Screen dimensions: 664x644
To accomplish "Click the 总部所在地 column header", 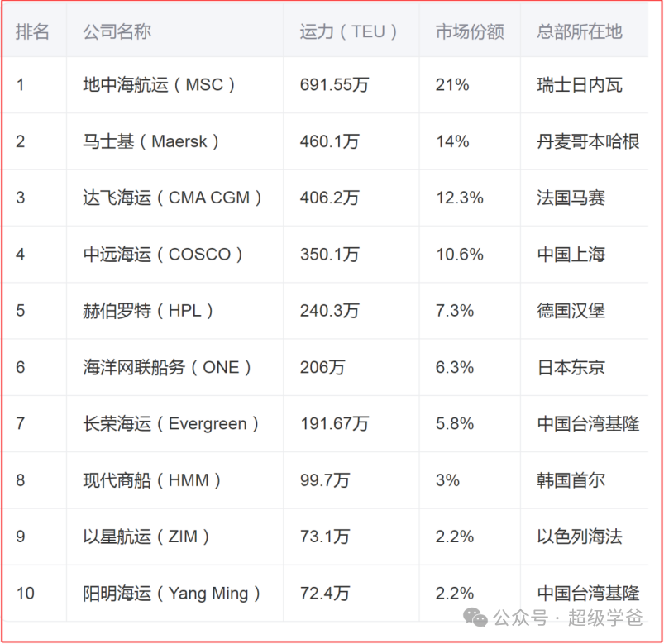I will point(579,31).
